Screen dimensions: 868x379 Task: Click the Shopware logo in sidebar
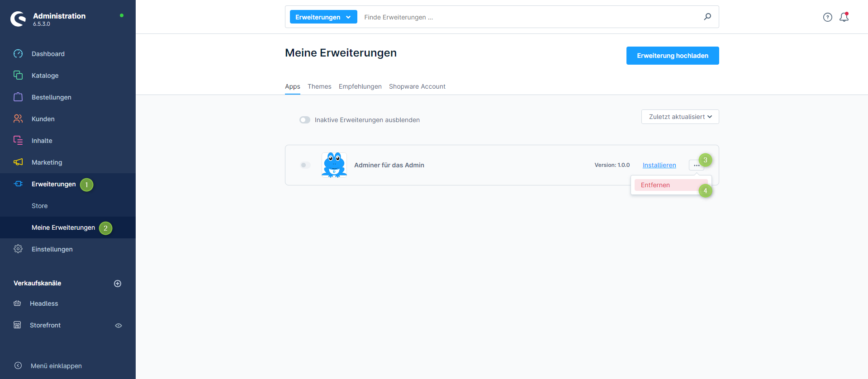[x=18, y=19]
